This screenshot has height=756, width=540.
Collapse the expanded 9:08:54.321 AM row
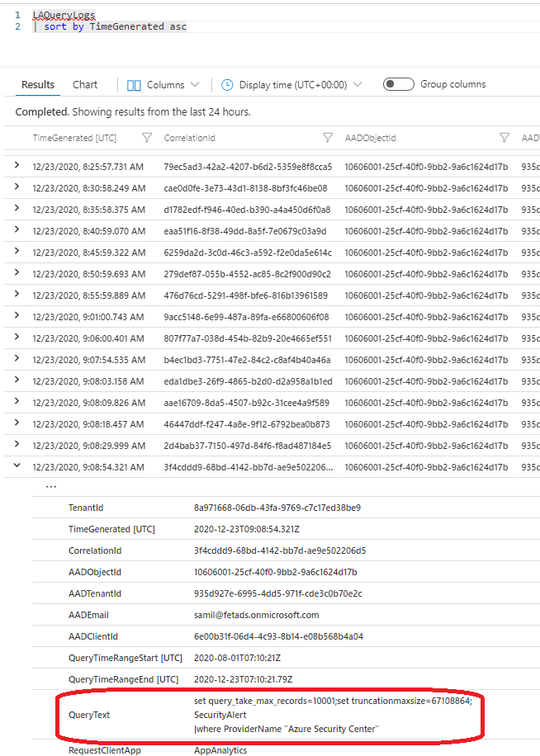(x=17, y=465)
